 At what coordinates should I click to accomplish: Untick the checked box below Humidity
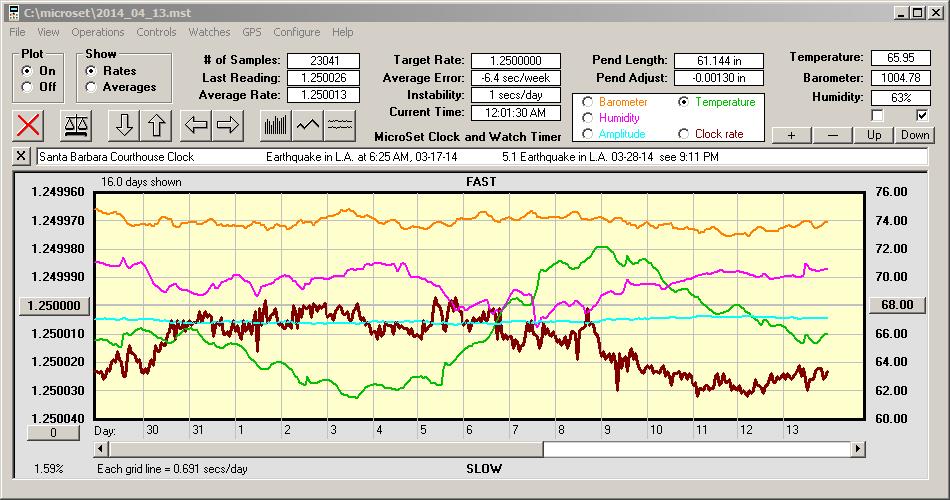tap(922, 115)
